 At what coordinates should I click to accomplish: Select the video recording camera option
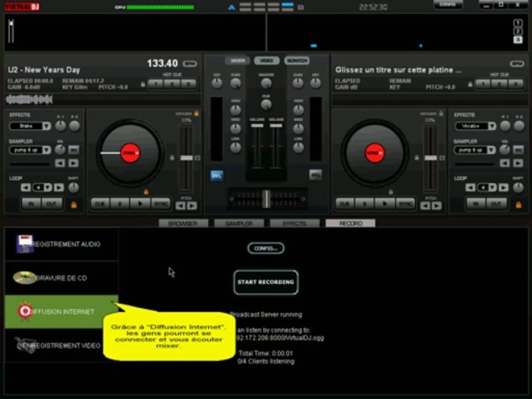(62, 345)
